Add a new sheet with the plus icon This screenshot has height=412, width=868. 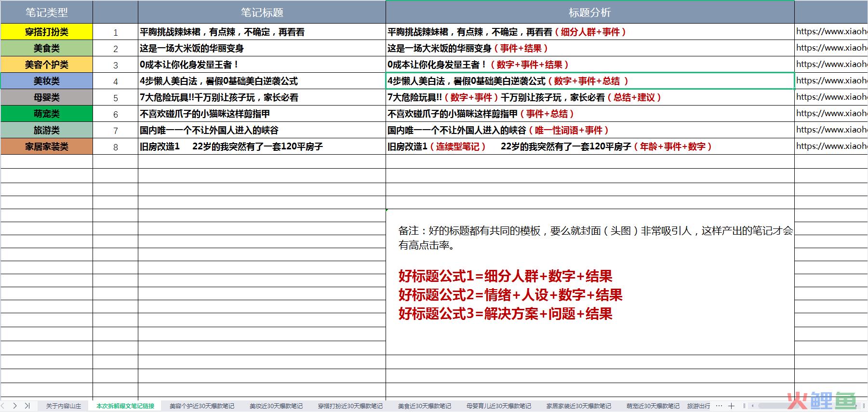coord(731,406)
